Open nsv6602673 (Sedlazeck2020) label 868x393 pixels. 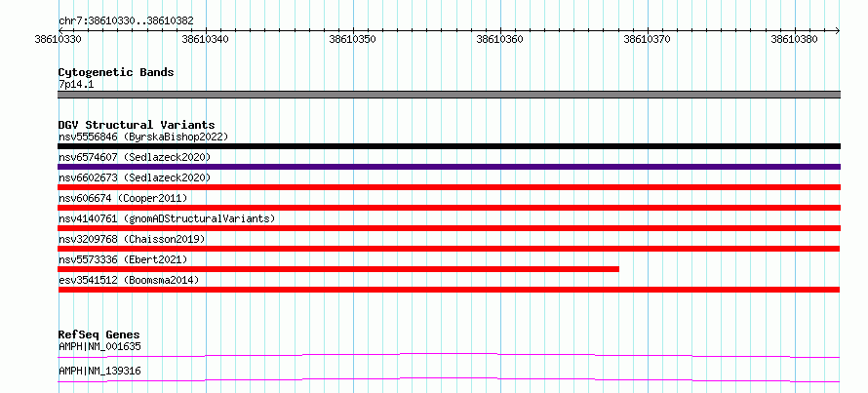135,177
